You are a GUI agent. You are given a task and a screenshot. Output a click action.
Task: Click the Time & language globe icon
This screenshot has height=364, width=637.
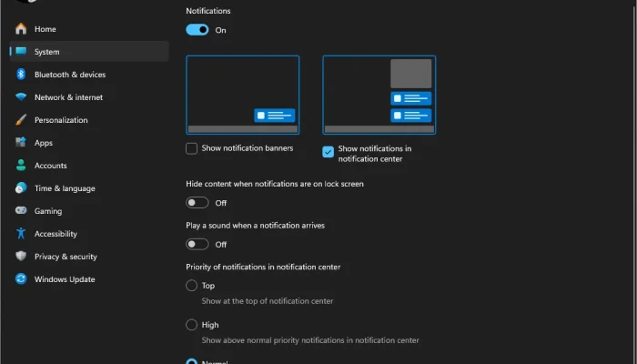point(21,188)
